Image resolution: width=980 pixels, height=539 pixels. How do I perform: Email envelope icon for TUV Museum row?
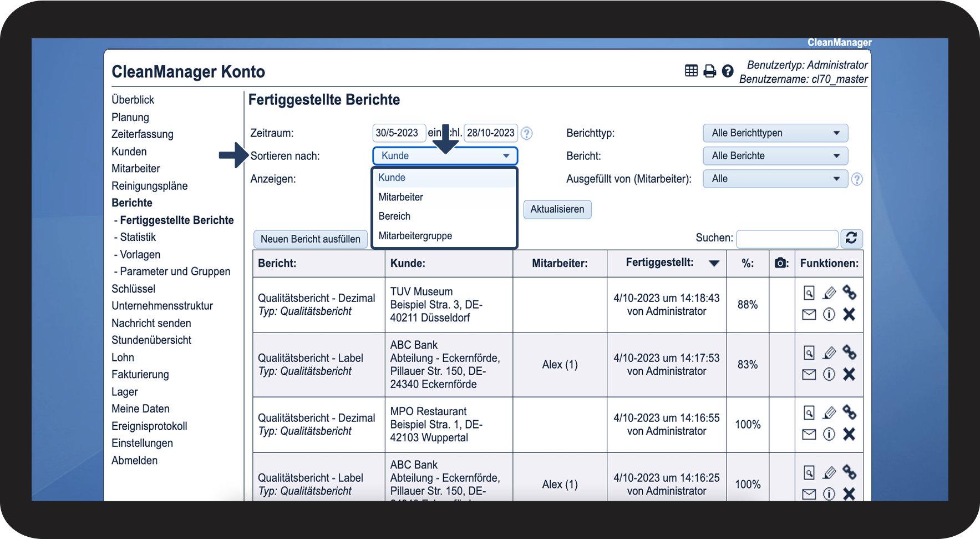(x=809, y=315)
